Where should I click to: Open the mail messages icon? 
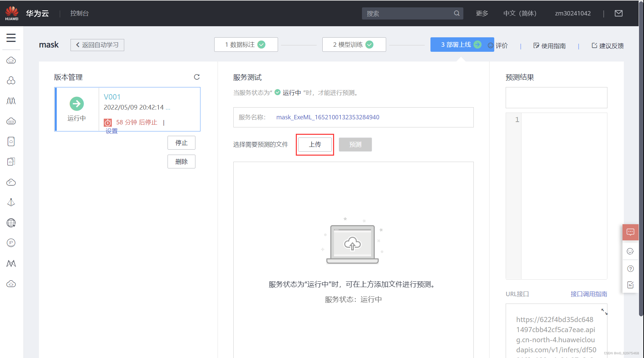[618, 13]
